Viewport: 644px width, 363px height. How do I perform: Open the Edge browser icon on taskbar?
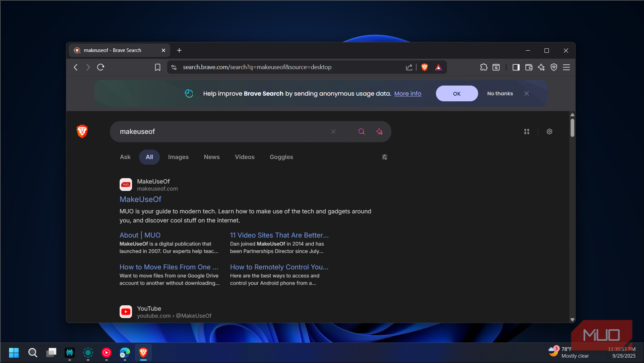[125, 353]
